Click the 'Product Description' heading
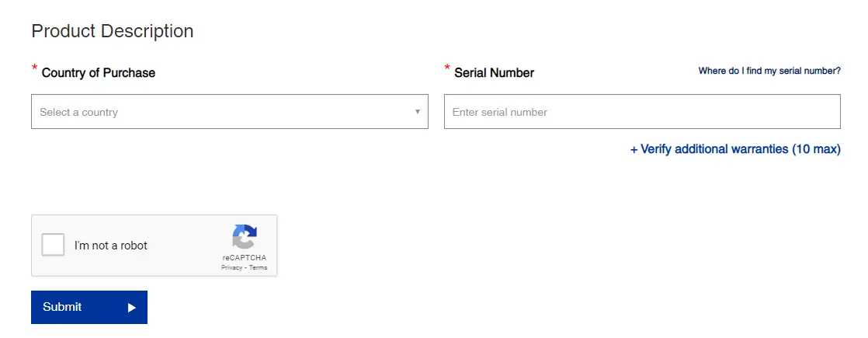 coord(113,31)
